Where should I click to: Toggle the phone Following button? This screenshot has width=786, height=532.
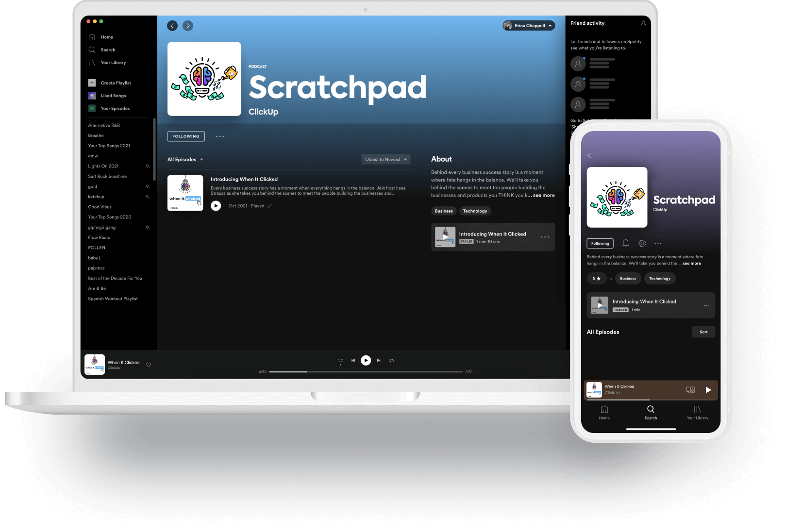click(600, 244)
